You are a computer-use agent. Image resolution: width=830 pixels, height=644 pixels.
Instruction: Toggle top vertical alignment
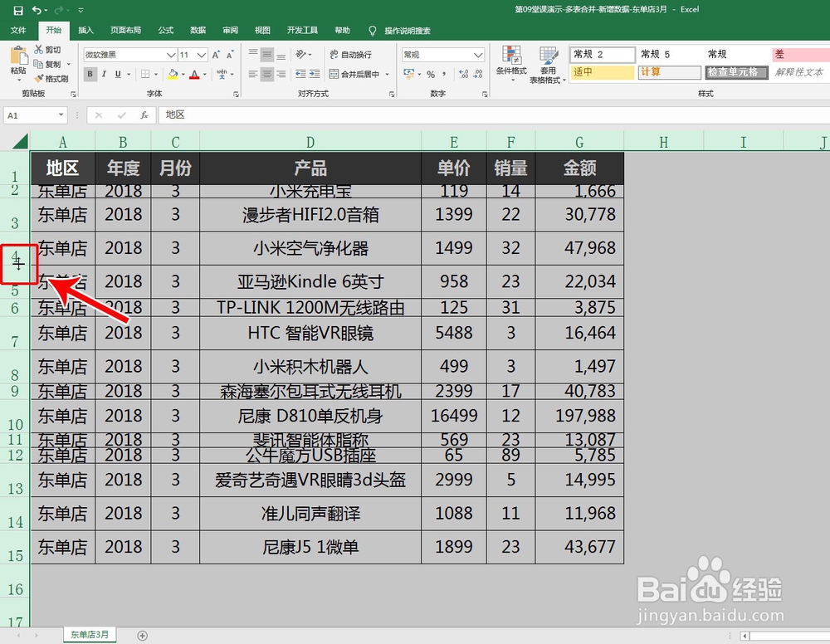253,55
